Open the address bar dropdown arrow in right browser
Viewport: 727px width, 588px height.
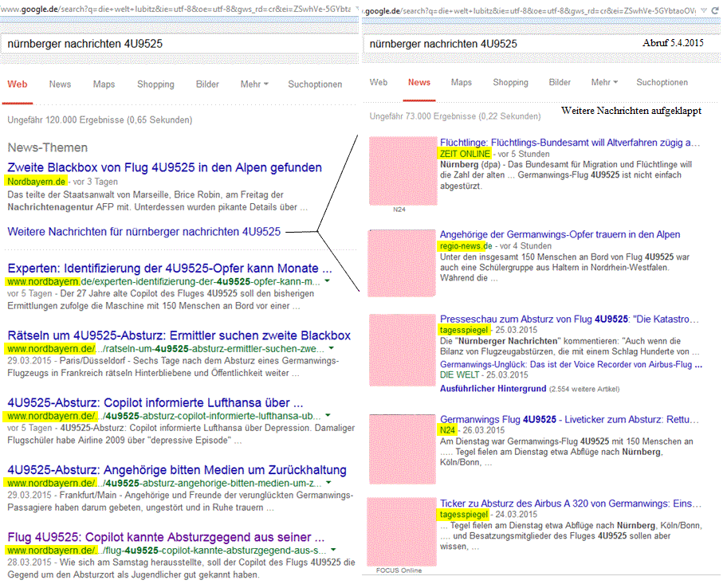(704, 10)
